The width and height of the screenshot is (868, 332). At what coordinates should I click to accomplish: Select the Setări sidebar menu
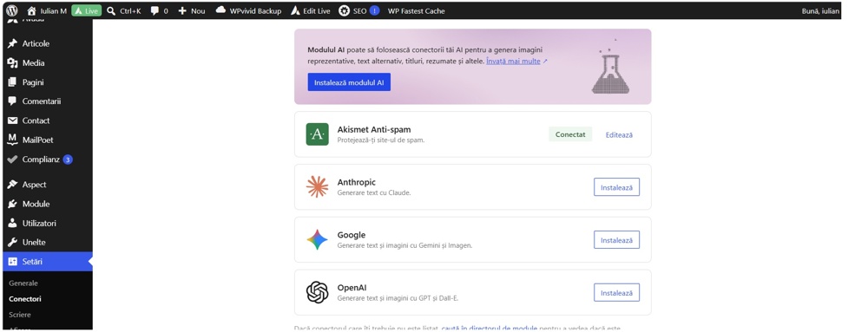[x=47, y=262]
